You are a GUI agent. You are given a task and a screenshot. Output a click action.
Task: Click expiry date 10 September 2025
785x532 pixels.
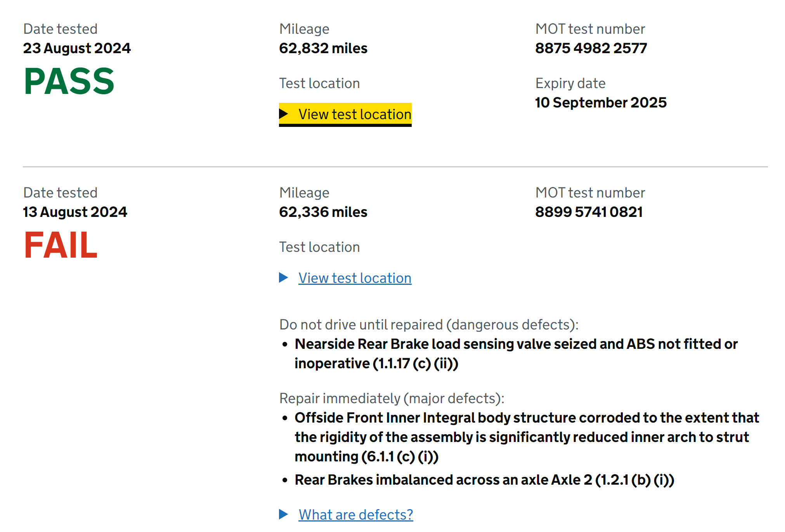pyautogui.click(x=600, y=103)
